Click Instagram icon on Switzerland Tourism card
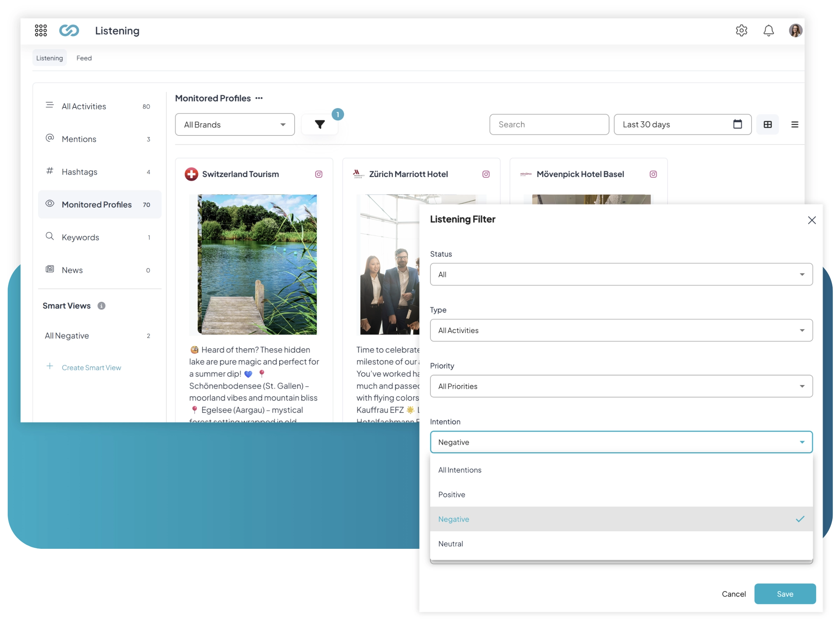Viewport: 840px width, 630px height. click(x=318, y=174)
